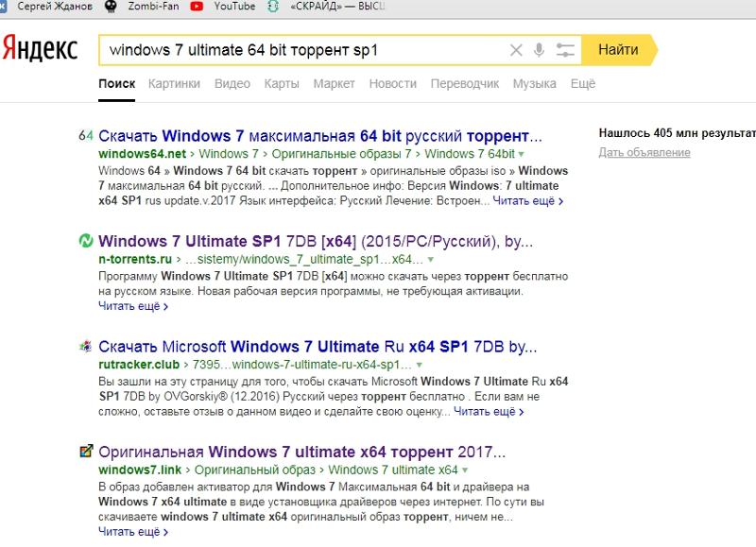Image resolution: width=756 pixels, height=547 pixels.
Task: Open the Windows 7 breadcrumb under windows64.net
Action: (229, 154)
